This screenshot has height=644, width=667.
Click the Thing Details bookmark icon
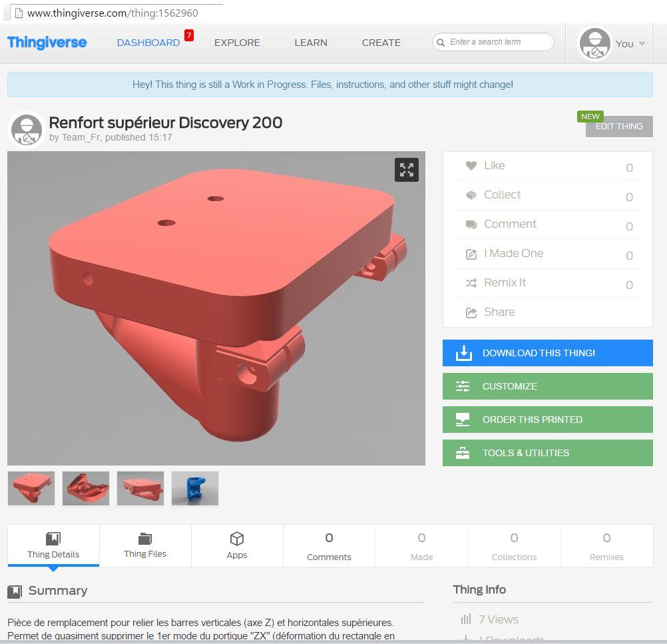click(x=53, y=539)
